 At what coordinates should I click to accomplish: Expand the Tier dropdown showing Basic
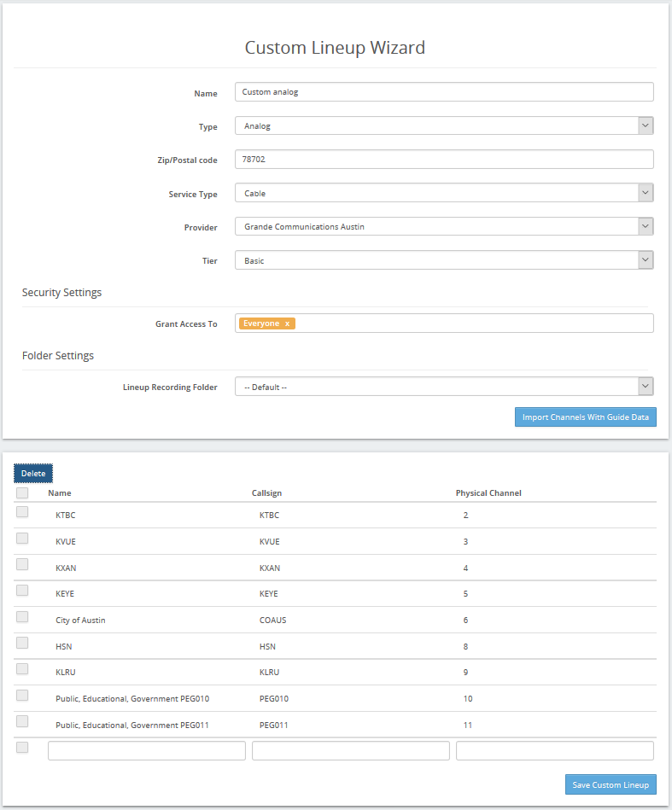[444, 260]
